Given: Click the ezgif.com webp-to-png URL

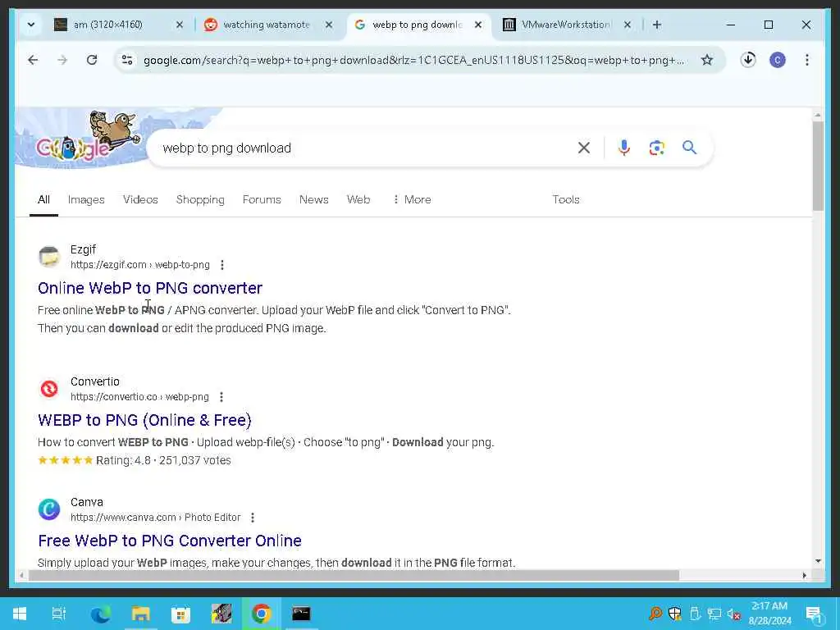Looking at the screenshot, I should coord(139,265).
